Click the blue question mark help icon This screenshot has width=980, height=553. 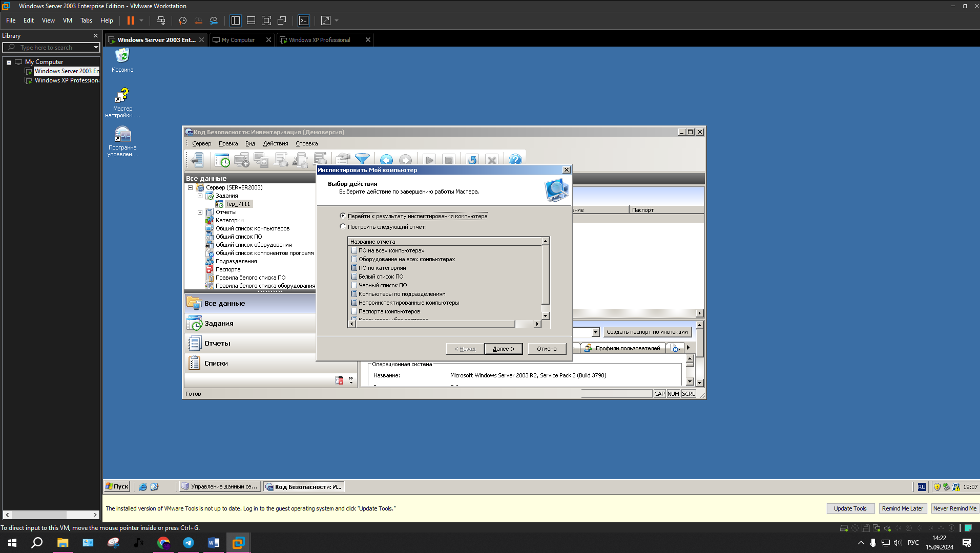tap(515, 160)
